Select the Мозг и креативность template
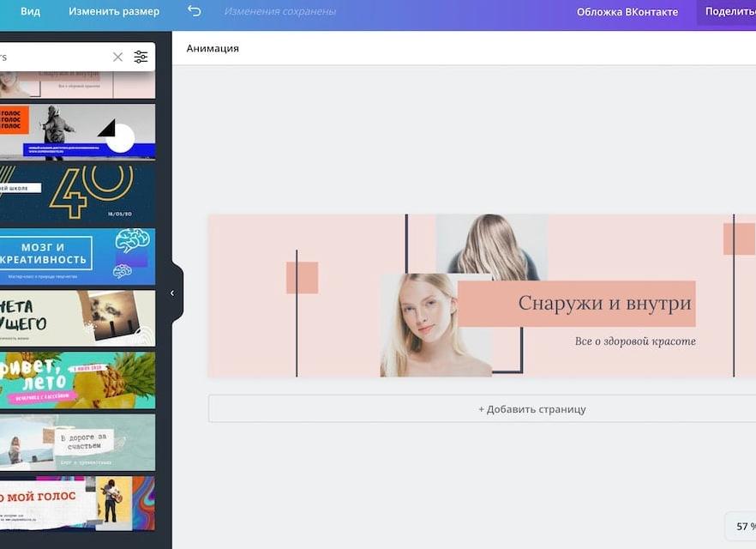This screenshot has height=549, width=756. 77,256
